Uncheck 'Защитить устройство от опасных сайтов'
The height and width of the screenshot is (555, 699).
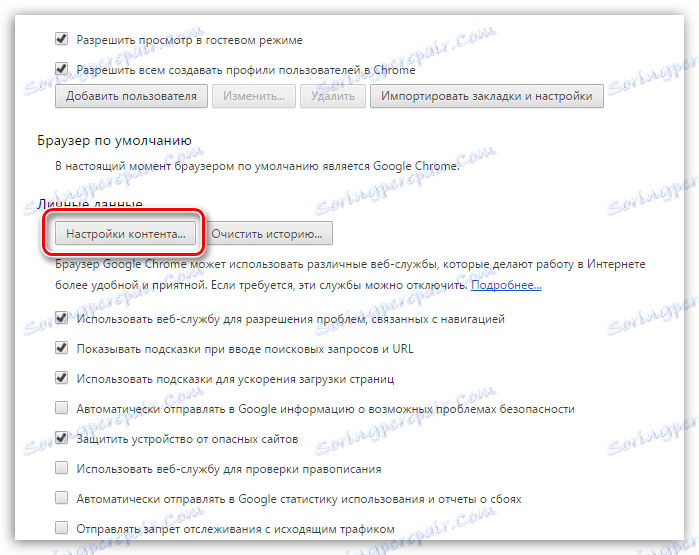(62, 438)
